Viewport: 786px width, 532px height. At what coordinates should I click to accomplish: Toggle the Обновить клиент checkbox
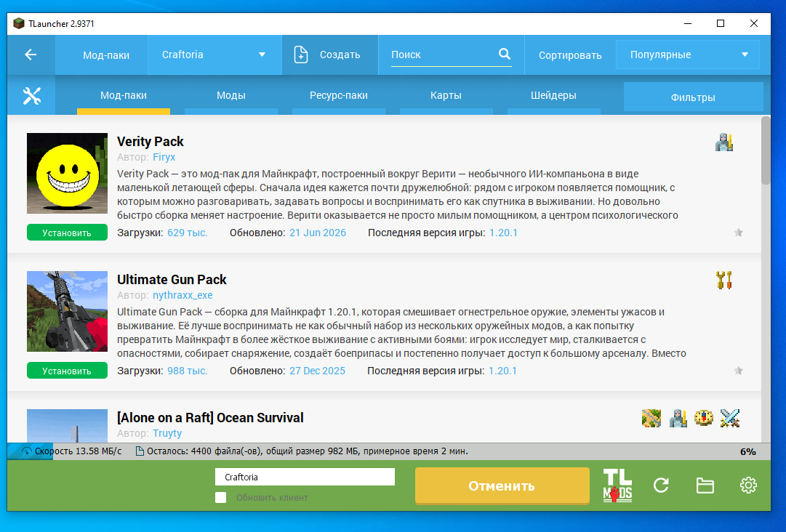coord(220,497)
